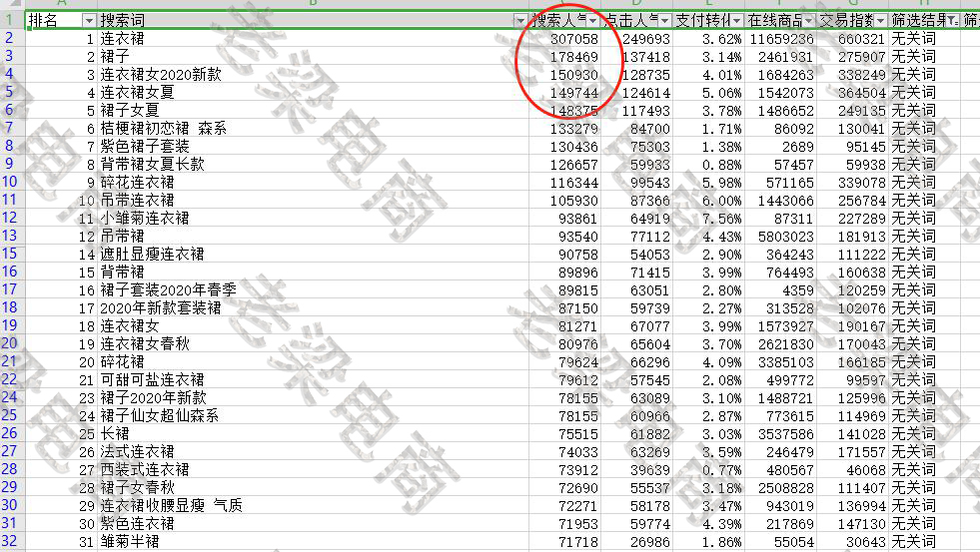Click the 排名 header cell text
Screen dimensions: 980x552
[x=44, y=21]
